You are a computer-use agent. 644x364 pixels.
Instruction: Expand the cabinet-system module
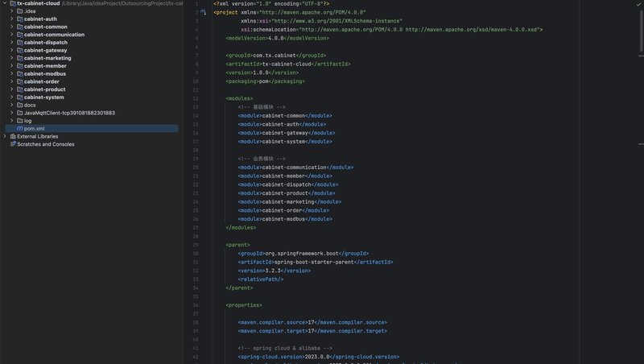click(12, 97)
